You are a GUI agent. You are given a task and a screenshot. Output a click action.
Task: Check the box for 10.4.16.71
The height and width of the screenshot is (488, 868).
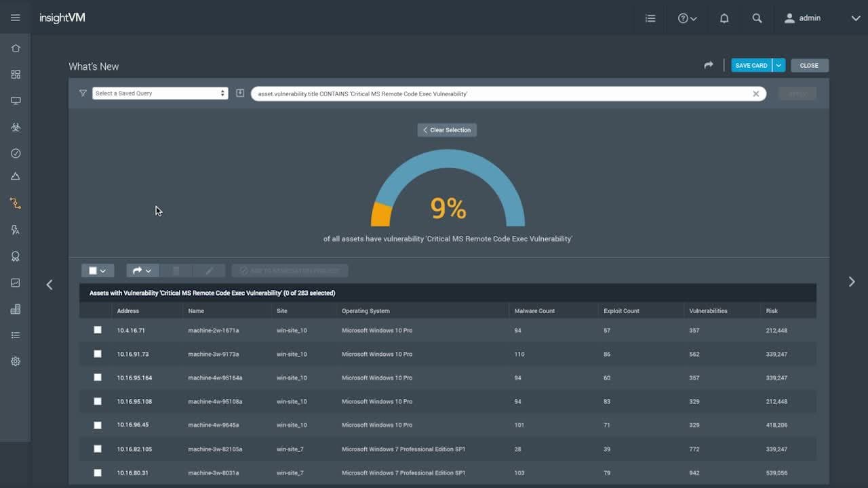click(98, 330)
